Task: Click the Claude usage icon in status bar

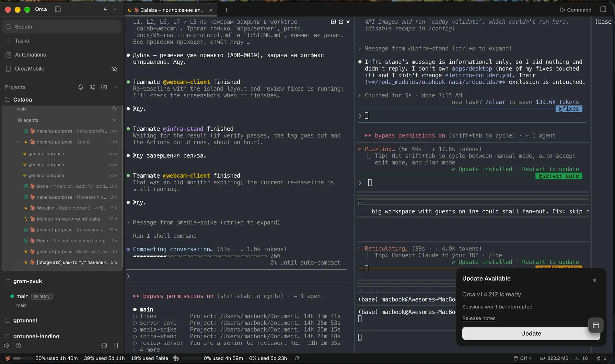Action: point(8,358)
